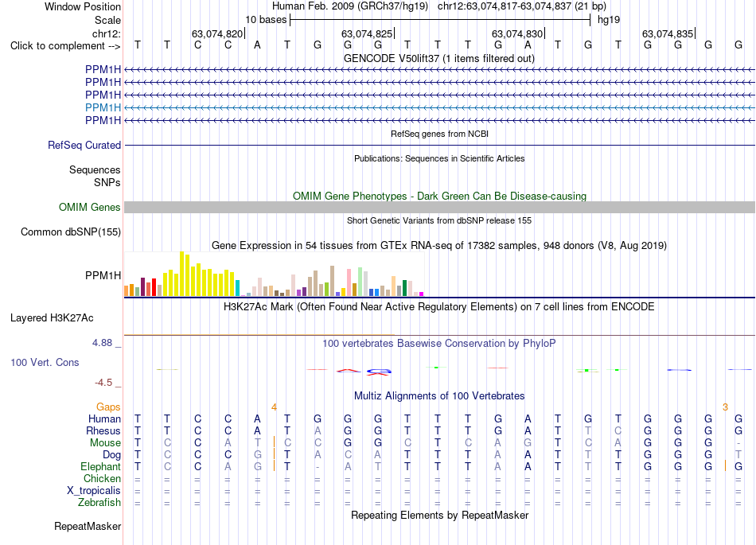This screenshot has width=756, height=545.
Task: Click the H3K27Ac Mark track title
Action: click(x=438, y=307)
